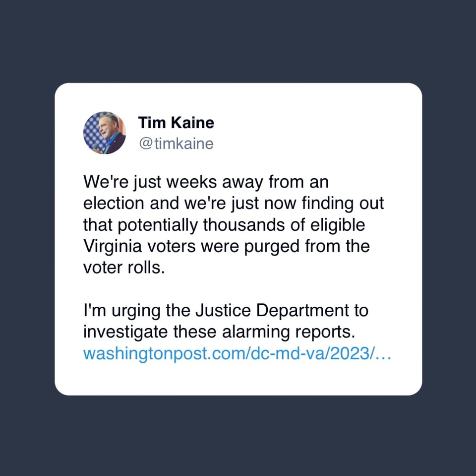Click "investigate these alarming reports." line
This screenshot has height=476, width=476.
click(219, 332)
